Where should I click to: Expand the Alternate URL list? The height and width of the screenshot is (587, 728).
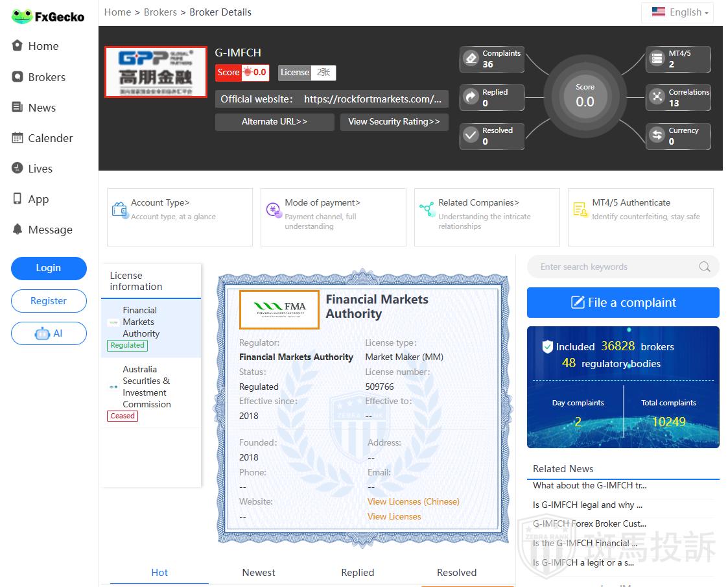(x=274, y=122)
